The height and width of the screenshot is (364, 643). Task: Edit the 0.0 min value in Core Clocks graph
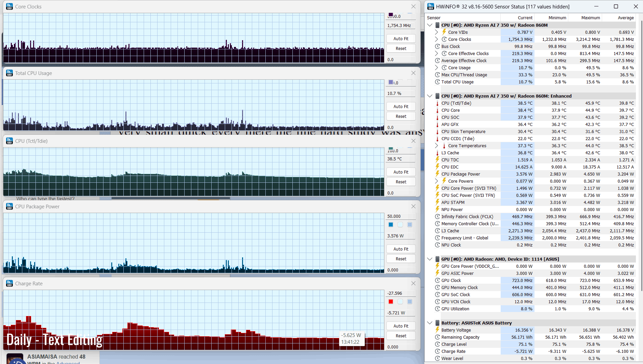tap(401, 60)
